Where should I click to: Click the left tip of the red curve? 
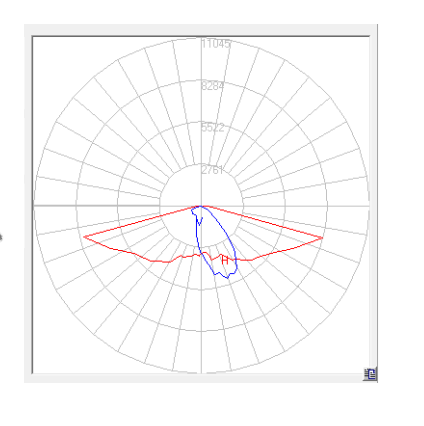pos(84,237)
